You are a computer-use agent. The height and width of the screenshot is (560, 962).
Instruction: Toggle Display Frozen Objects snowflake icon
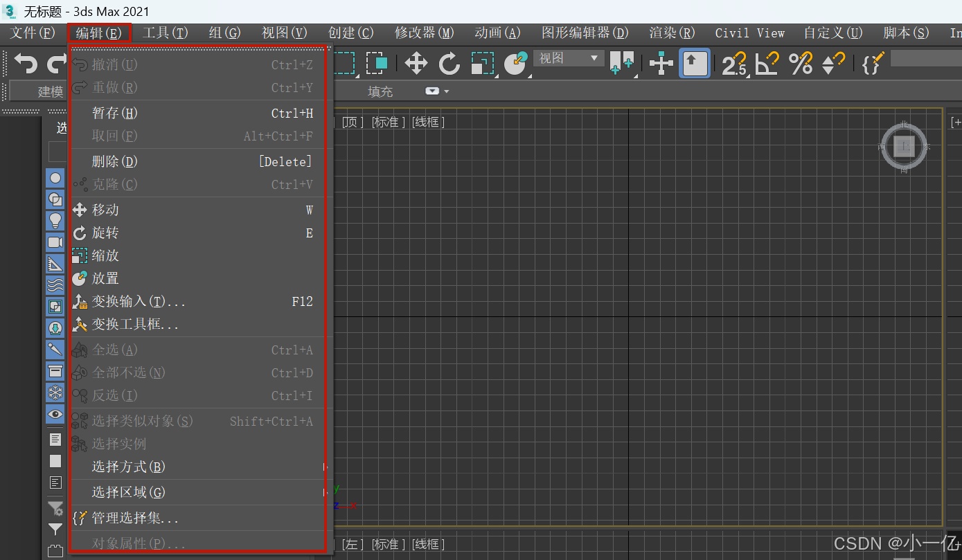pyautogui.click(x=55, y=392)
